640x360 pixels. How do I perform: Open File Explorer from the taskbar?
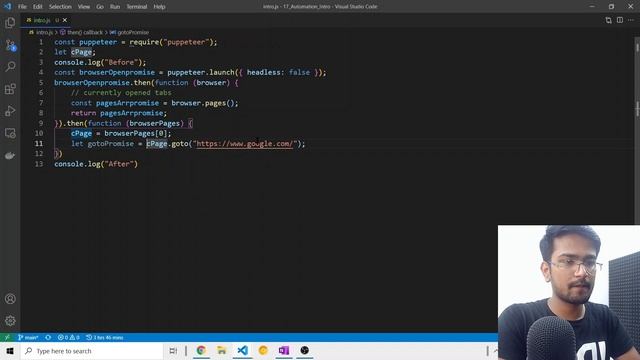(222, 351)
